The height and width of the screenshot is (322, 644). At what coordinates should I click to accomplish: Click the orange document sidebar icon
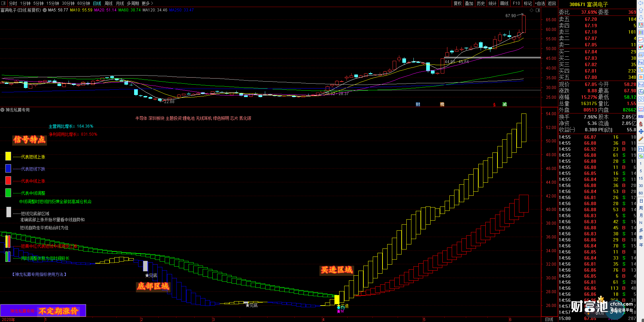[x=641, y=77]
